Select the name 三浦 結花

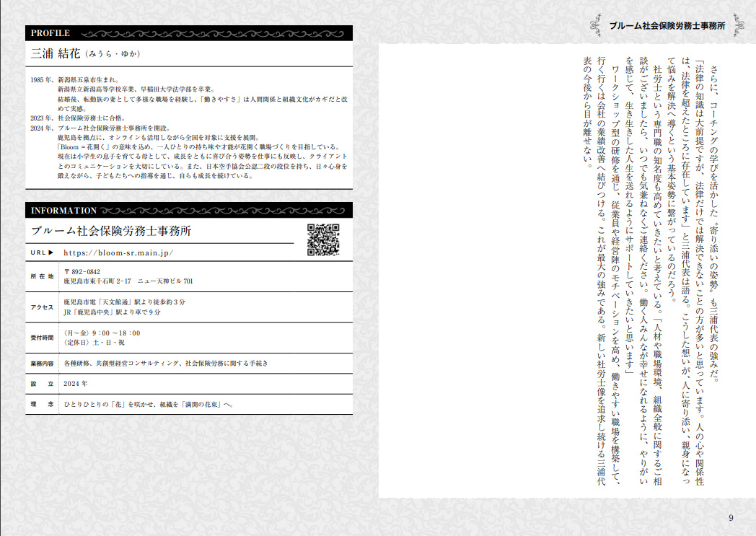(55, 53)
